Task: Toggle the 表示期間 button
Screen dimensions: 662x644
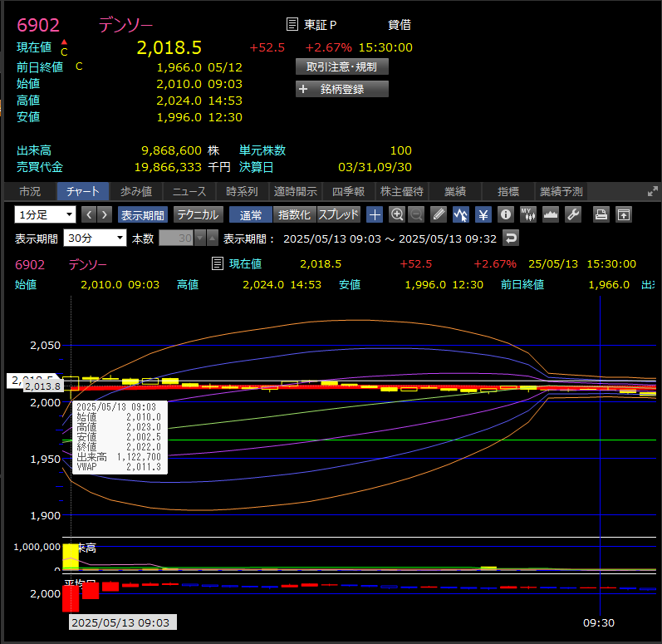Action: click(x=143, y=214)
